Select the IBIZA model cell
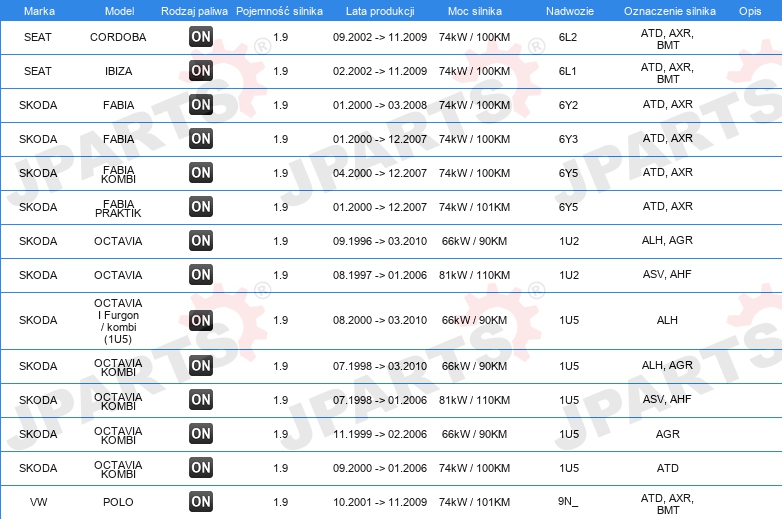782x519 pixels. [119, 71]
